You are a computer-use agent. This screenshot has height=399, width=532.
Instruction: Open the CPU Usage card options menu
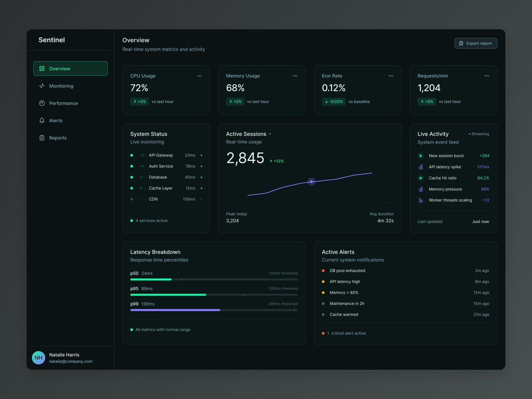(199, 76)
